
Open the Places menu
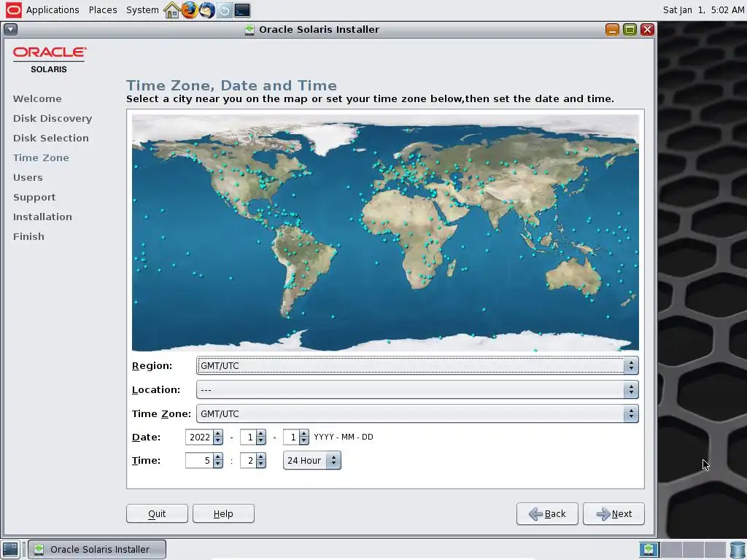click(103, 10)
